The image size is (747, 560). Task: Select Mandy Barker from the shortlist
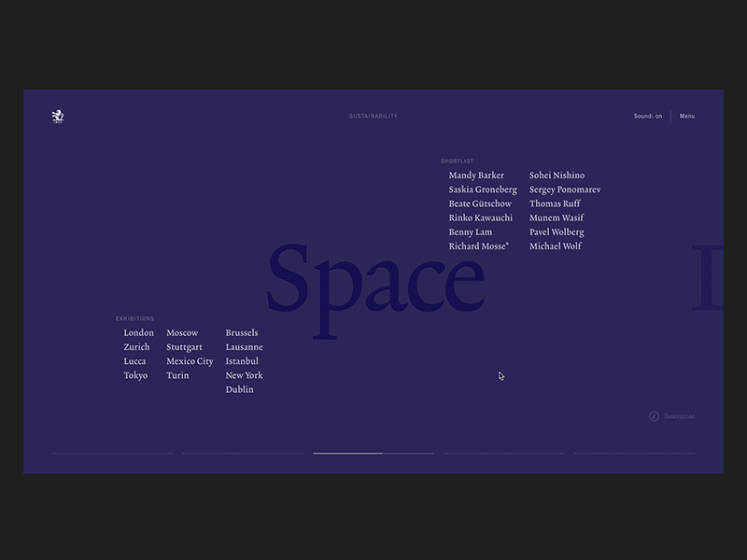tap(477, 175)
